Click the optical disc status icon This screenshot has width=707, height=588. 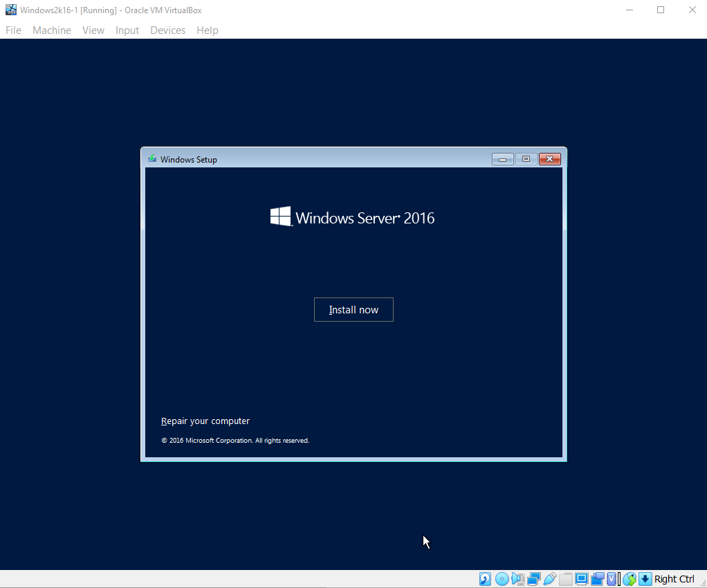click(x=502, y=579)
